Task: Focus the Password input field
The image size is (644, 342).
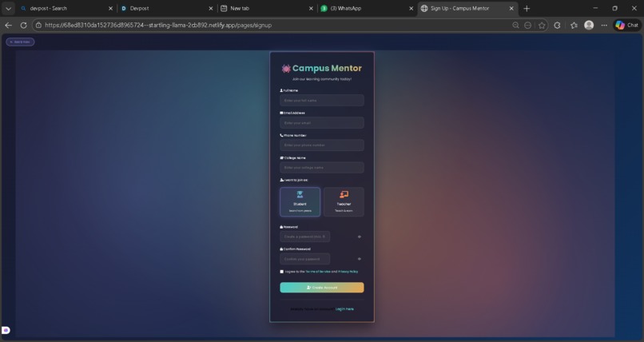Action: click(x=304, y=237)
